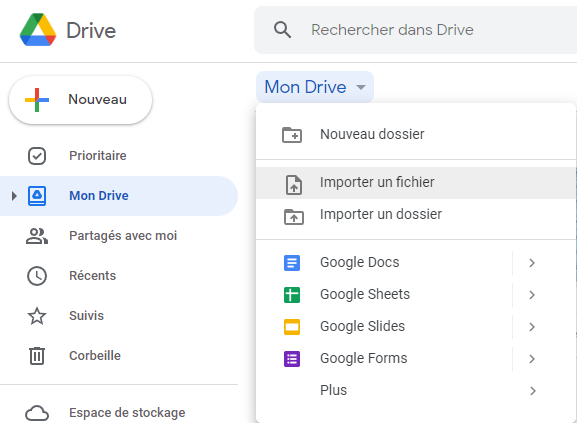Click the Récents clock icon
Screen dimensions: 577x423
click(37, 276)
